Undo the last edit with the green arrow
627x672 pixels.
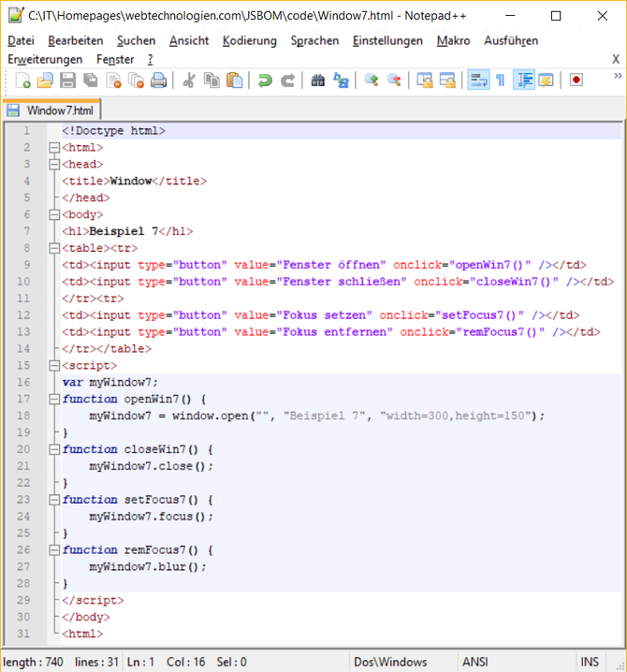click(265, 80)
